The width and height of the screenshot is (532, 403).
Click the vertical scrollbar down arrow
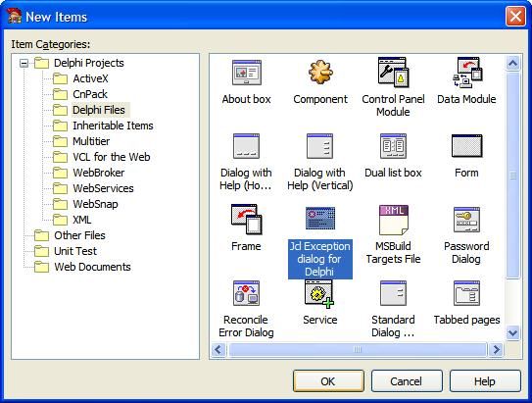click(x=513, y=332)
